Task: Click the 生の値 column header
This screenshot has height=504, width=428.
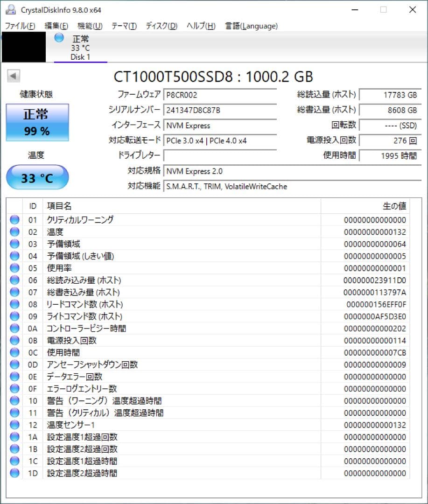Action: pos(365,206)
